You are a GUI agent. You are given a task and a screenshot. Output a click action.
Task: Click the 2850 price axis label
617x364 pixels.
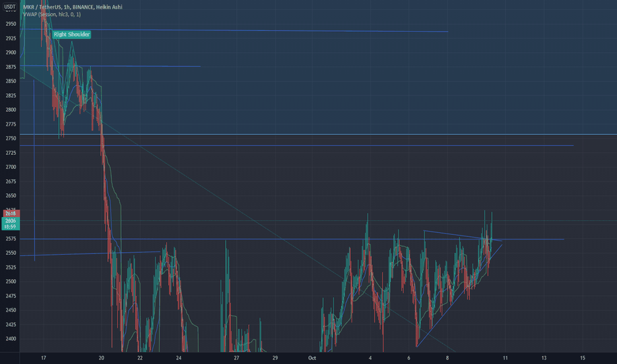(11, 81)
